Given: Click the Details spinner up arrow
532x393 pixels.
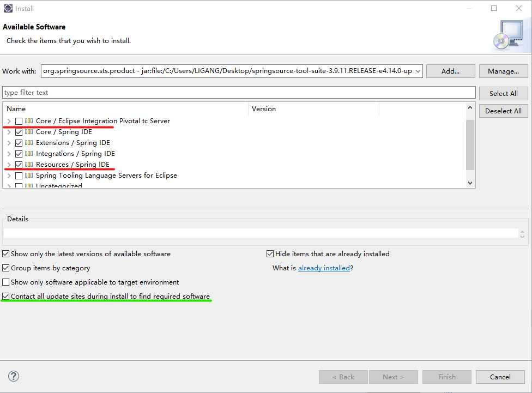Looking at the screenshot, I should [523, 232].
